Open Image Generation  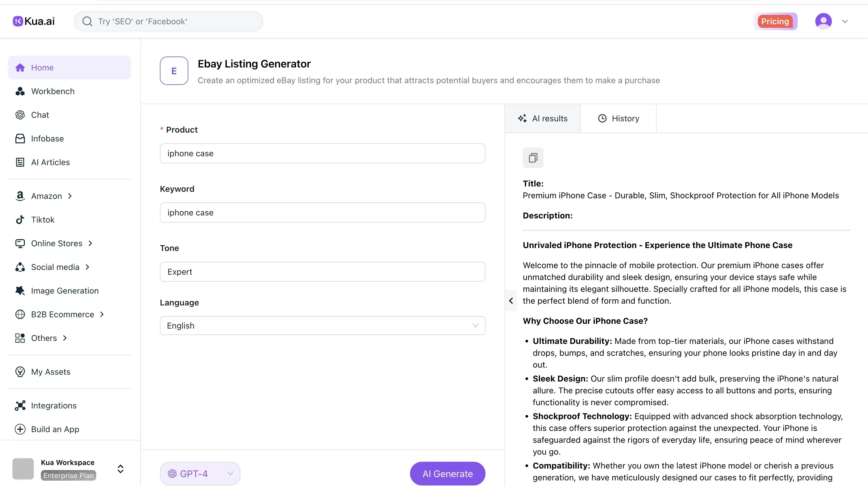(x=65, y=291)
